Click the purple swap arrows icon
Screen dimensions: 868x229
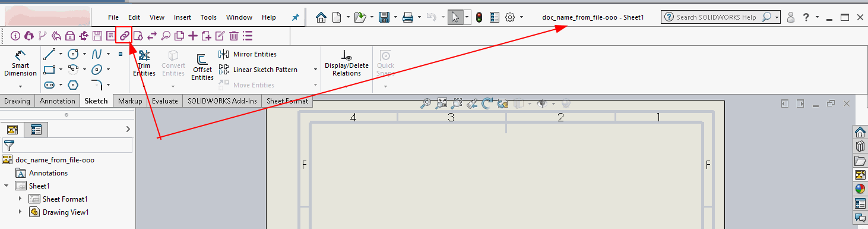tap(152, 36)
